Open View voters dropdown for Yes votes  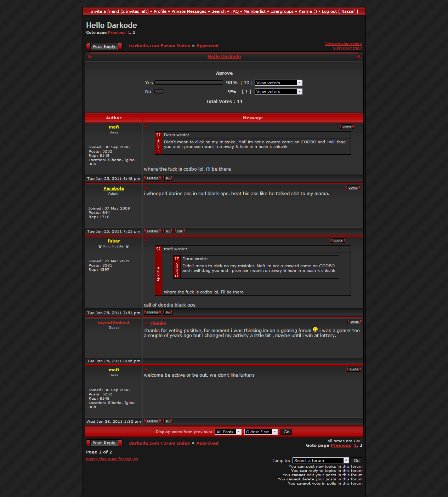pyautogui.click(x=278, y=83)
